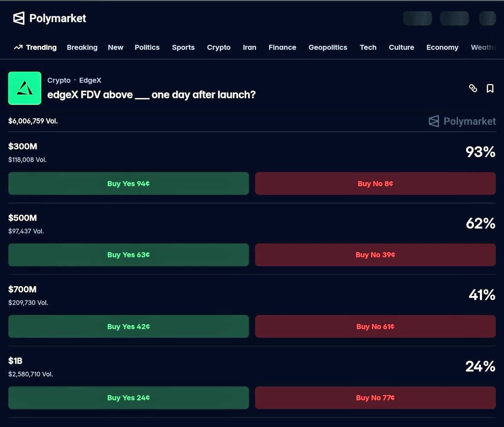Open the Finance category
Image resolution: width=504 pixels, height=427 pixels.
pos(282,47)
